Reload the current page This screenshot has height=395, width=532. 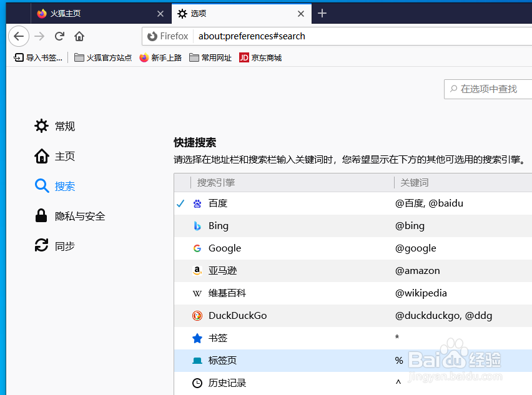coord(60,36)
